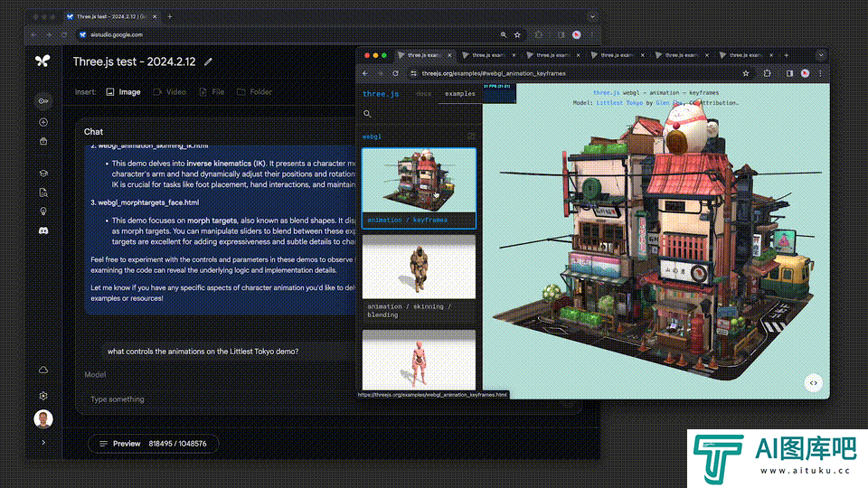Click webgl_morphtargets_face.html heading in chat
868x488 pixels.
tap(148, 202)
